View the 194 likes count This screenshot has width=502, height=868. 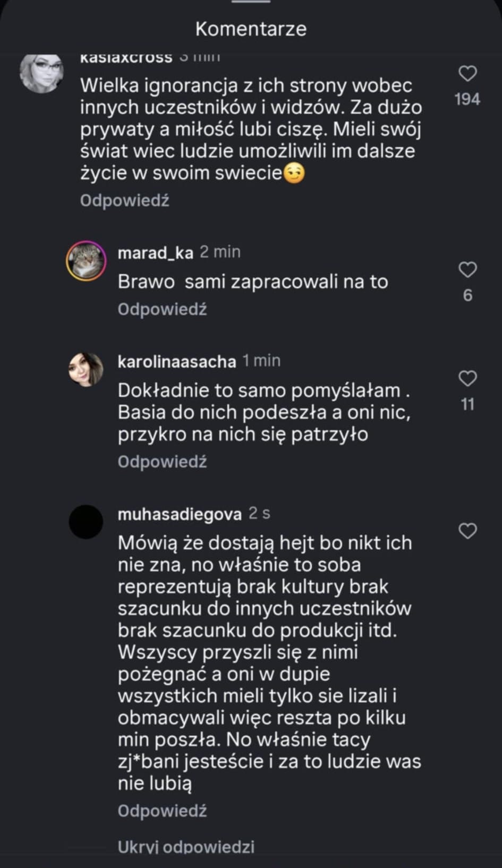pos(467,99)
